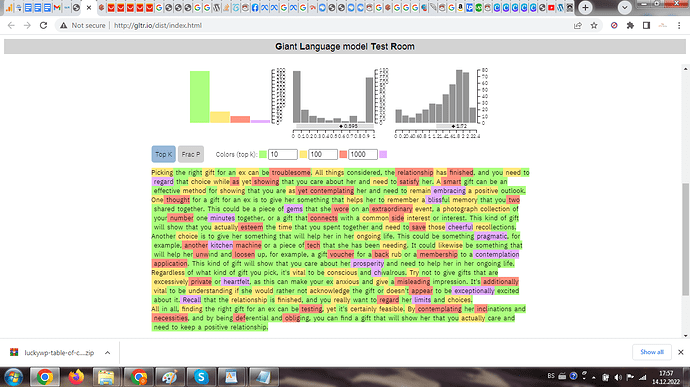Switch to the Frac P display mode
This screenshot has height=387, width=690.
(191, 154)
